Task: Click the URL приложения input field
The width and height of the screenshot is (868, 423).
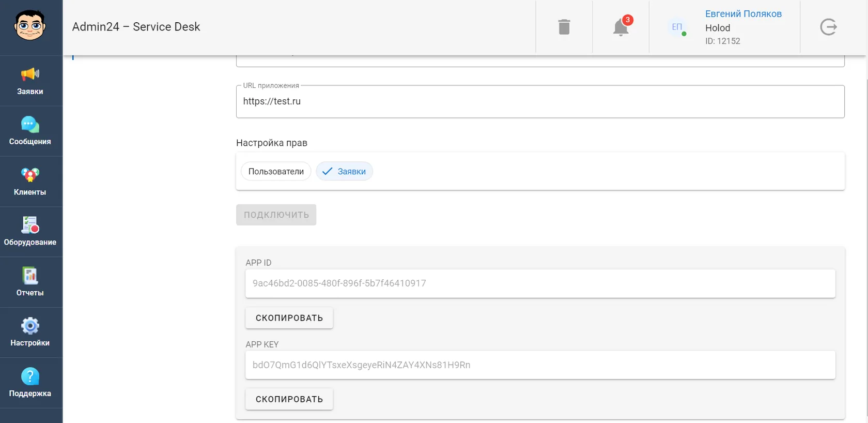Action: click(x=540, y=101)
